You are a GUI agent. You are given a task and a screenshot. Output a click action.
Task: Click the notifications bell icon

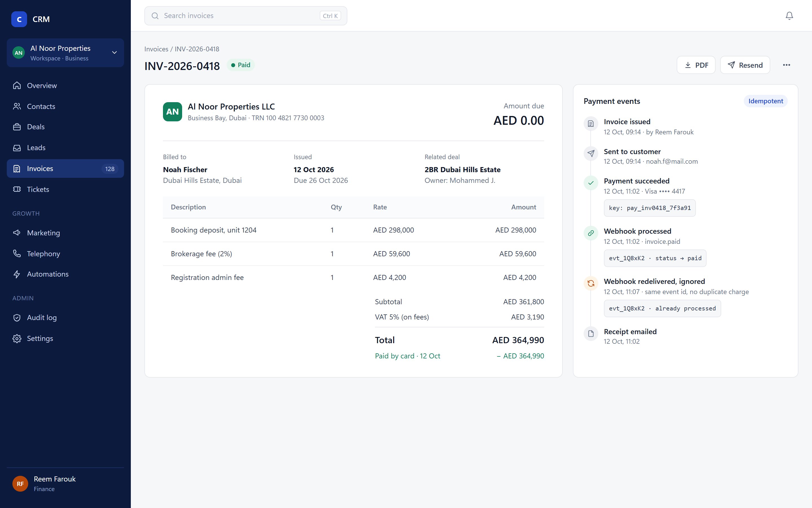pos(789,16)
